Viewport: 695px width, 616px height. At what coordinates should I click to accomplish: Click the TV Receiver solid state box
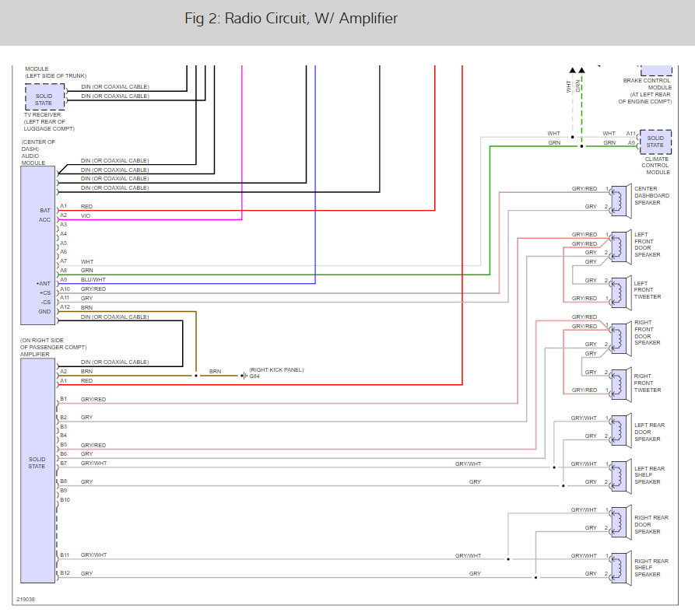tap(44, 97)
